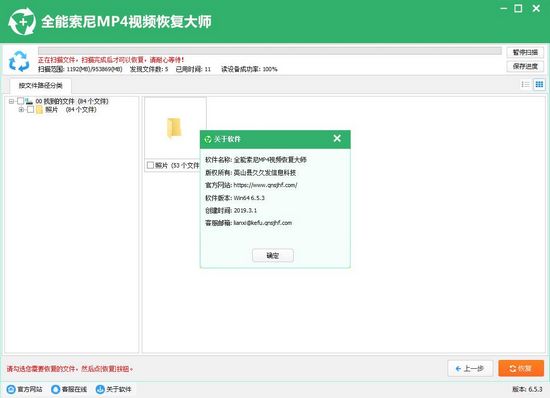Switch to thumbnail grid view icon

539,84
